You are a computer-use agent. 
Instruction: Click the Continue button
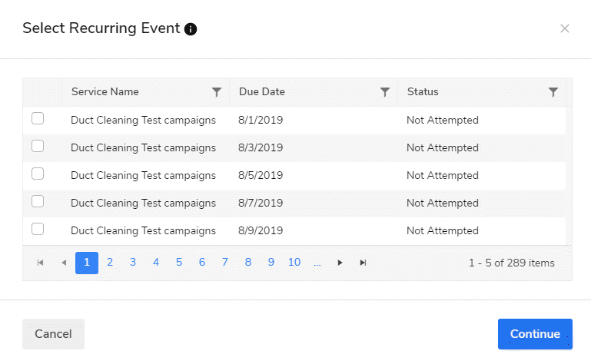pos(535,334)
